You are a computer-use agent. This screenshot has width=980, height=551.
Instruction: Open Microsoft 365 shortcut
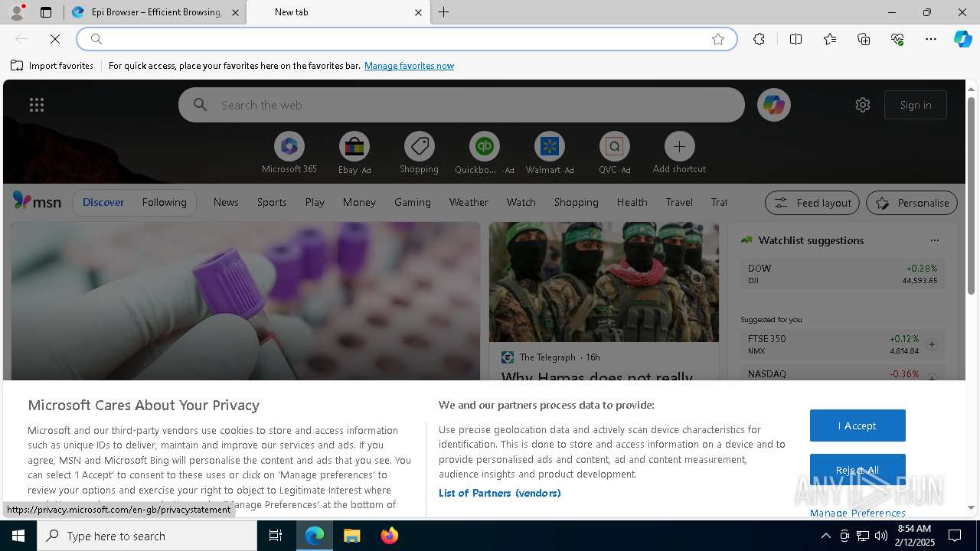(x=289, y=153)
